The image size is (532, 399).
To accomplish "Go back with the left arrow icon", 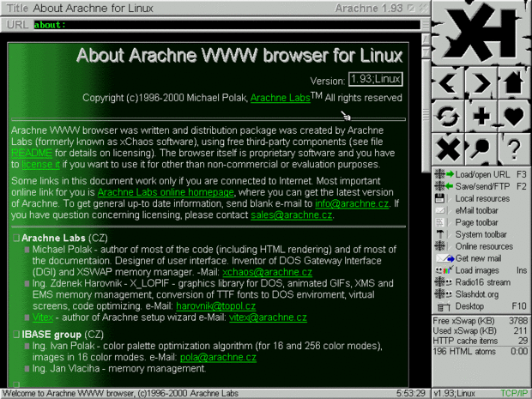I will click(x=448, y=83).
